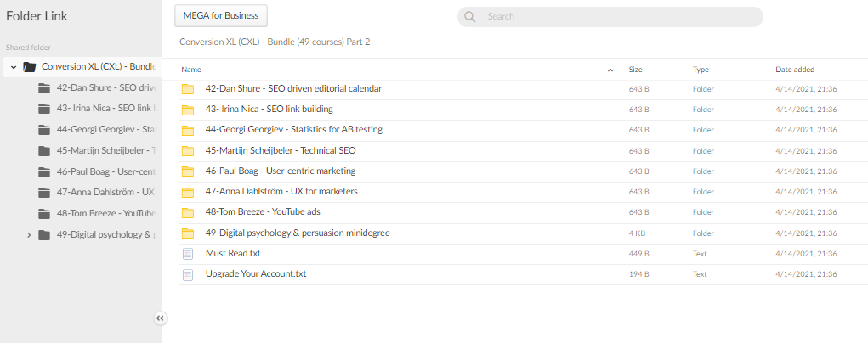Click the '449 B' size of Must Read.txt
This screenshot has height=343, width=868.
click(638, 254)
